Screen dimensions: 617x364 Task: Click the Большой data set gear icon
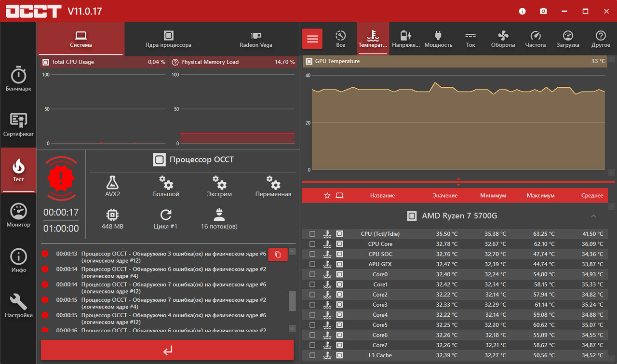pos(166,182)
